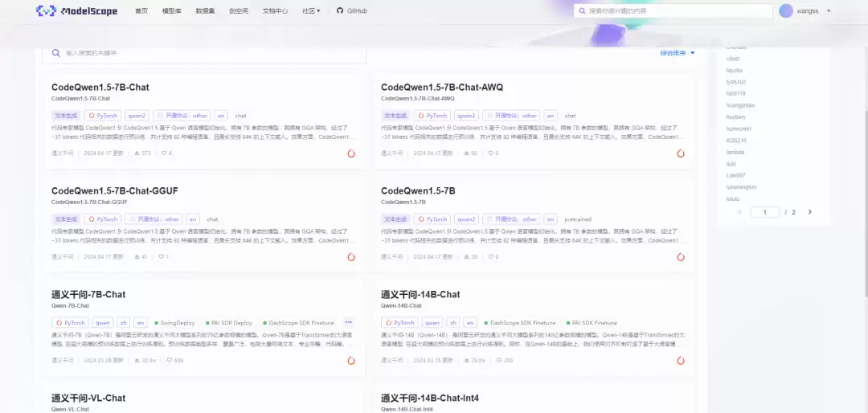
Task: Click the ModelScope logo
Action: point(76,10)
